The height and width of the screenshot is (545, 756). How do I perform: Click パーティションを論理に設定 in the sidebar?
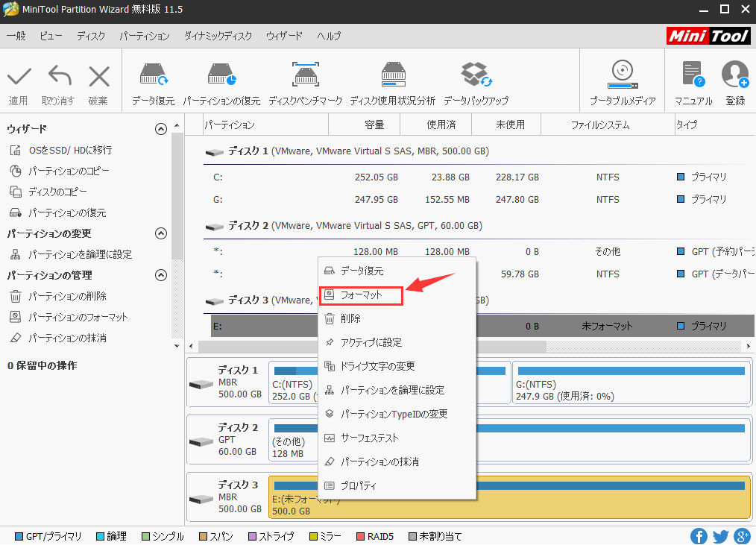[x=72, y=254]
